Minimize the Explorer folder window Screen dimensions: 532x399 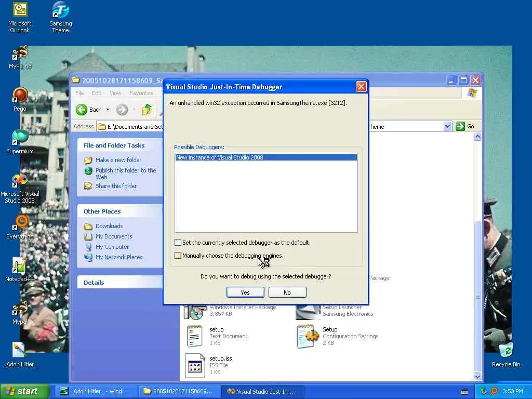tap(451, 81)
